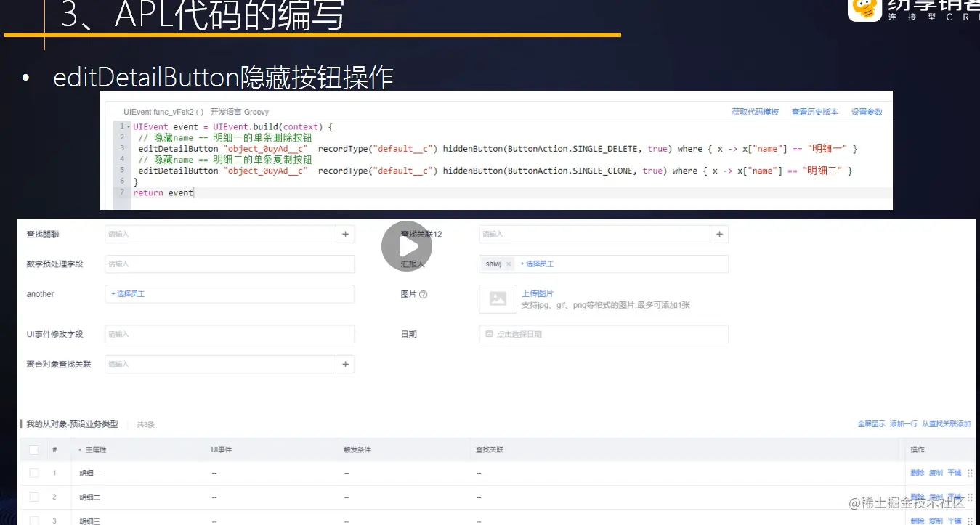Focus the 查找关联12 input field
980x525 pixels.
(594, 234)
